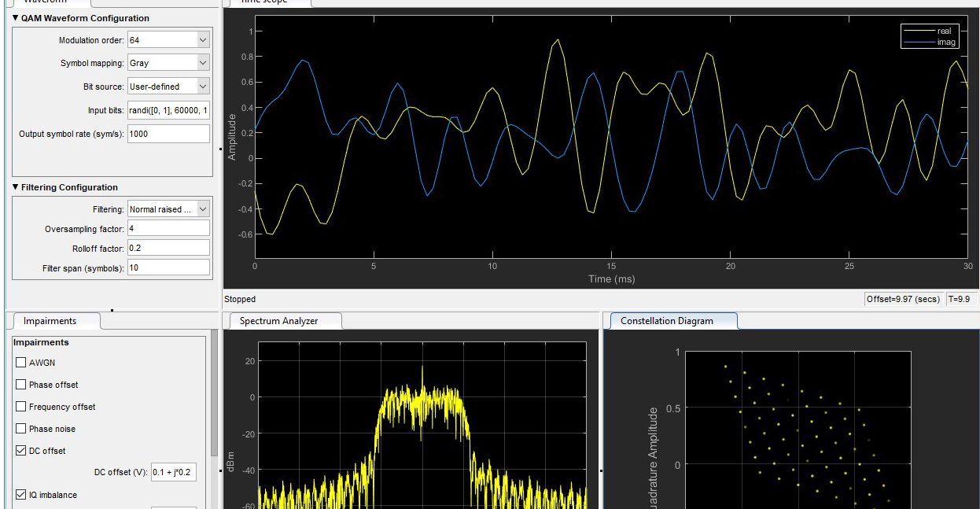Collapse the Filtering Configuration section

coord(17,186)
